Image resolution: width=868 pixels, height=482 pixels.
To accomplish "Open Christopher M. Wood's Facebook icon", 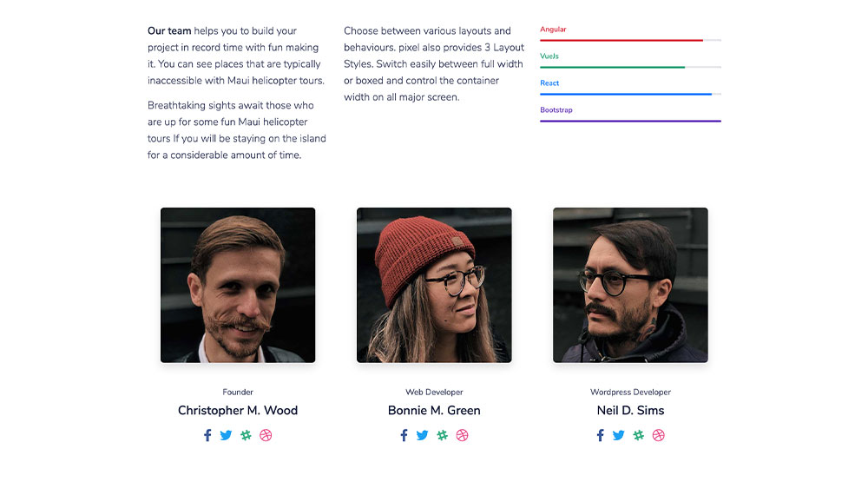I will coord(207,435).
